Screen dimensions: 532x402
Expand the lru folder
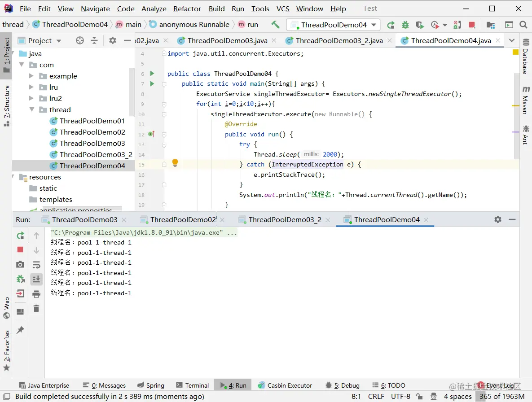pyautogui.click(x=31, y=87)
